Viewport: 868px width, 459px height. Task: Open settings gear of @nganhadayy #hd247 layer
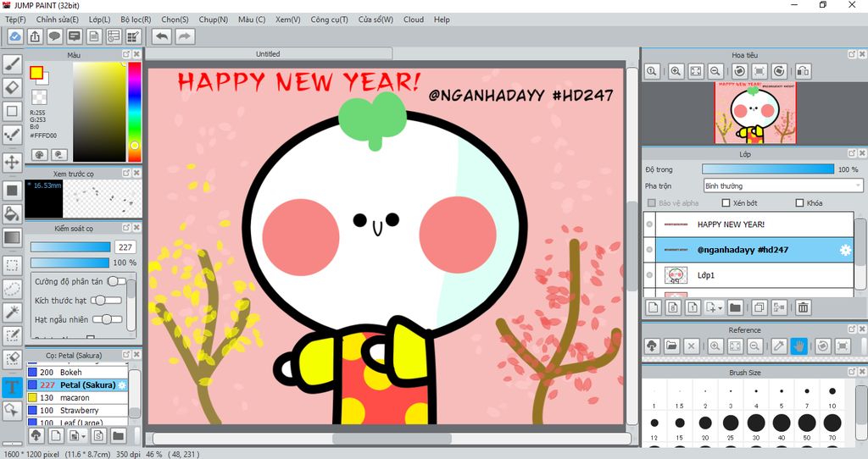[x=845, y=250]
